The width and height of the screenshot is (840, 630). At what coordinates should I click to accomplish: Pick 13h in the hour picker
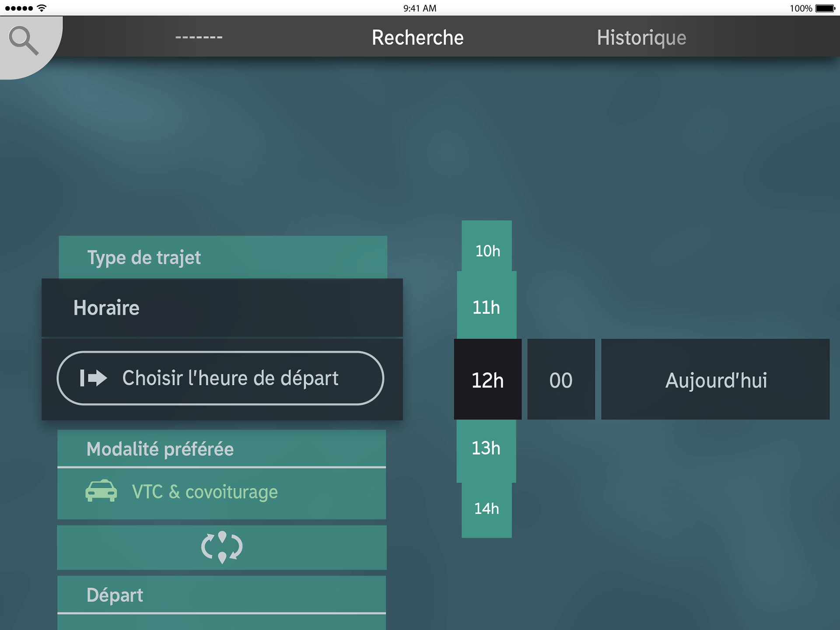point(486,451)
